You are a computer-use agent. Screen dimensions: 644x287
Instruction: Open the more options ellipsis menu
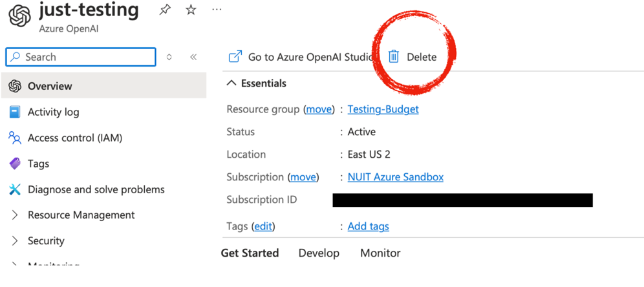[217, 10]
